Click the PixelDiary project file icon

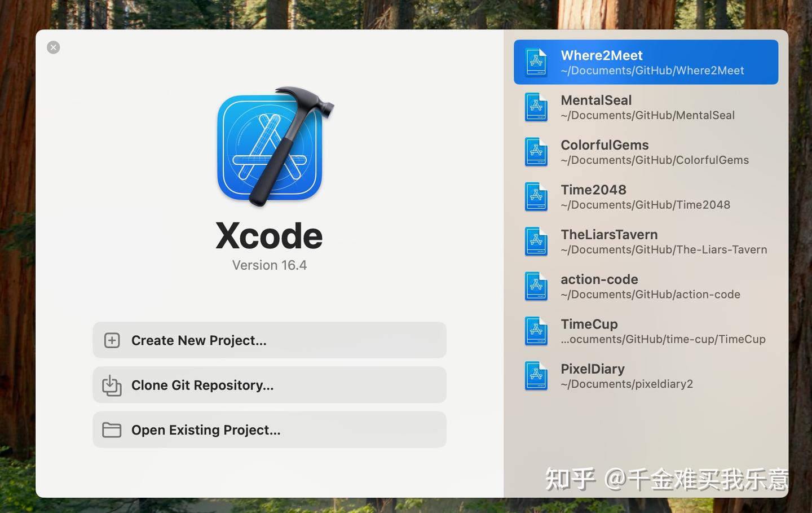536,375
